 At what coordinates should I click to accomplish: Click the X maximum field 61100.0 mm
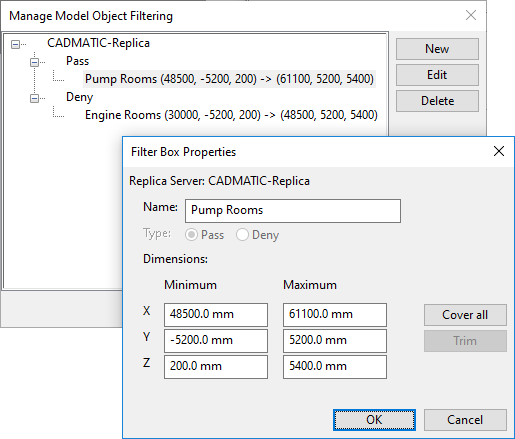point(335,315)
